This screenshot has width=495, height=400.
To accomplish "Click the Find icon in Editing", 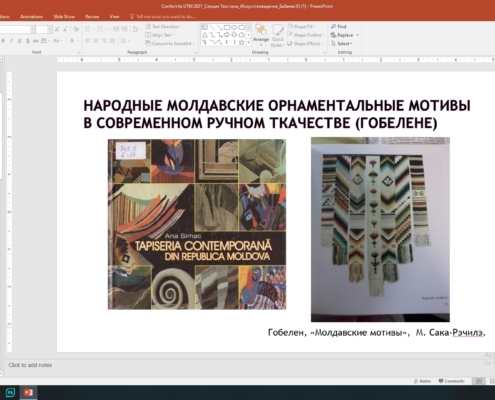I will (x=333, y=26).
